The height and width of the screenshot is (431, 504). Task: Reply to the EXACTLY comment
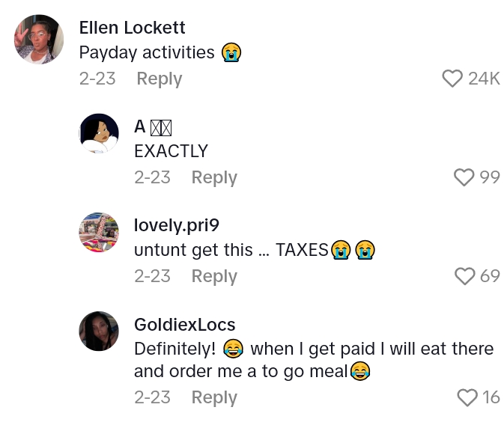[214, 177]
